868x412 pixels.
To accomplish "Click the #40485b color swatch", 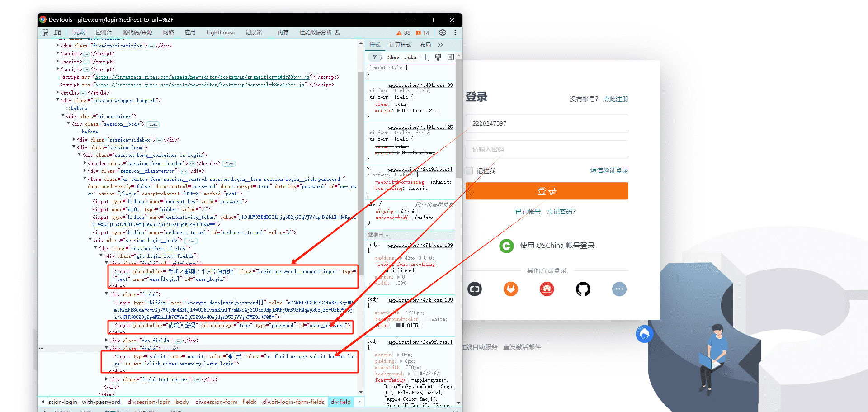I will [x=398, y=325].
